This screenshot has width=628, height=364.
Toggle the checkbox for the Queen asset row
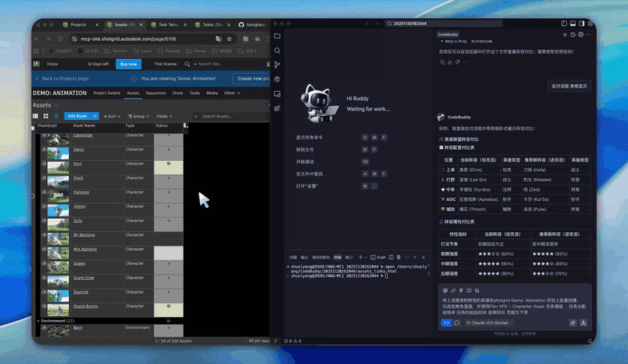pyautogui.click(x=44, y=264)
